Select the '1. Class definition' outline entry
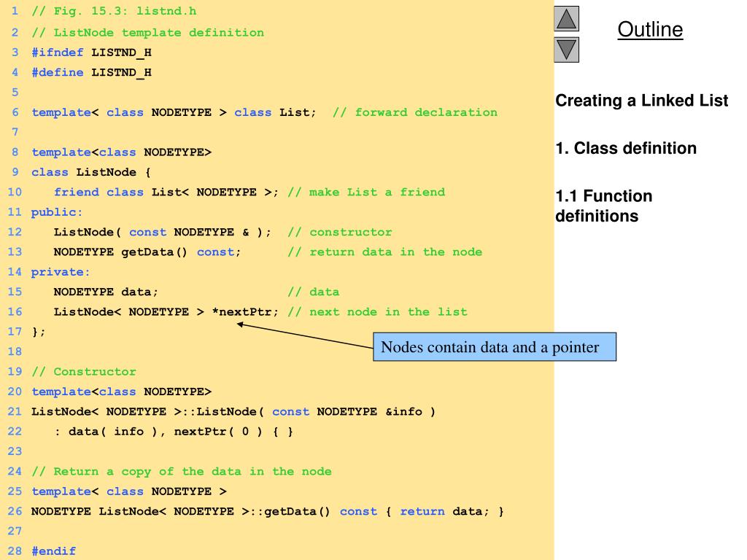The height and width of the screenshot is (560, 747). tap(625, 148)
